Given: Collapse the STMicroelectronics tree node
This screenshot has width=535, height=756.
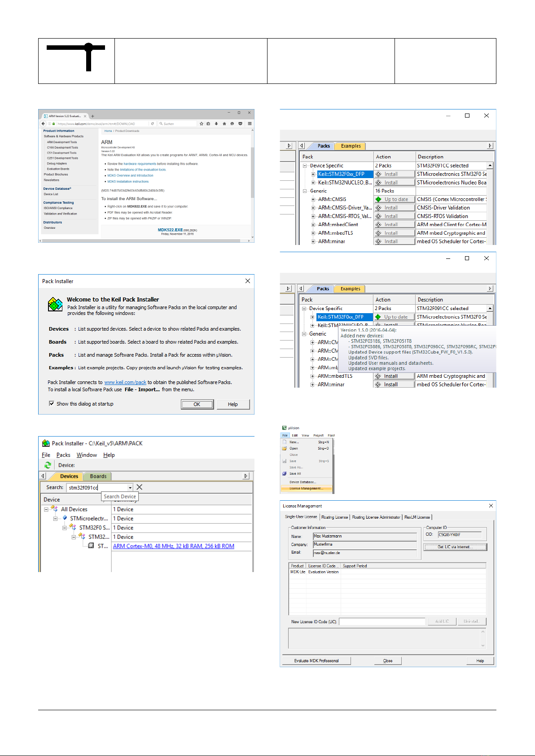Looking at the screenshot, I should (x=55, y=519).
